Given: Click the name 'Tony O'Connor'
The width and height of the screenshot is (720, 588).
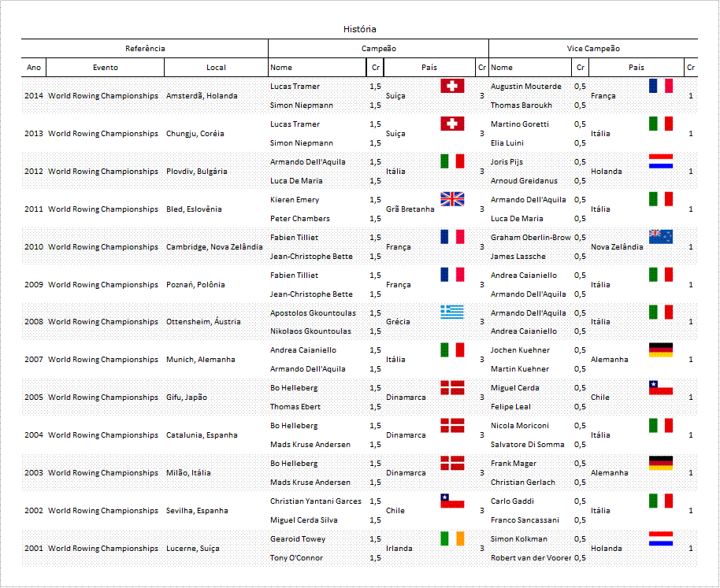Looking at the screenshot, I should coord(296,558).
